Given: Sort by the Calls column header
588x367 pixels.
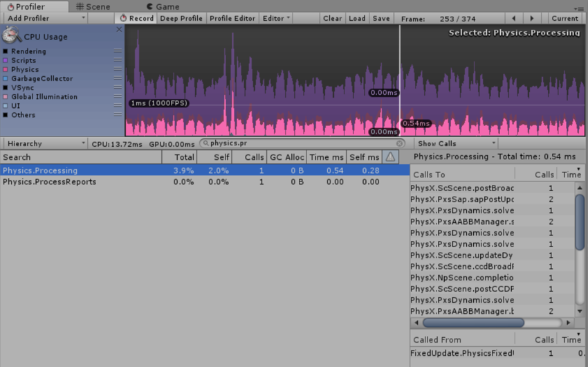Looking at the screenshot, I should coord(249,157).
